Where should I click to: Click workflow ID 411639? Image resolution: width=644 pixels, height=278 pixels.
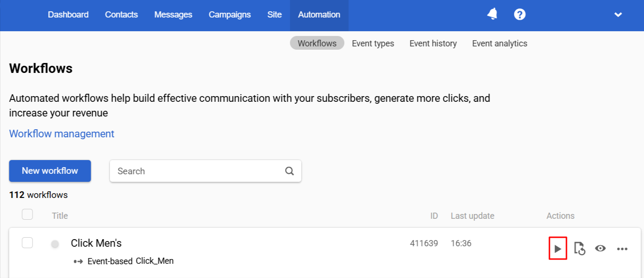click(x=424, y=243)
